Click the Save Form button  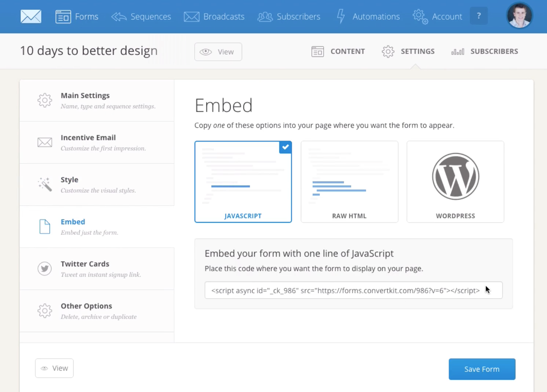coord(482,369)
